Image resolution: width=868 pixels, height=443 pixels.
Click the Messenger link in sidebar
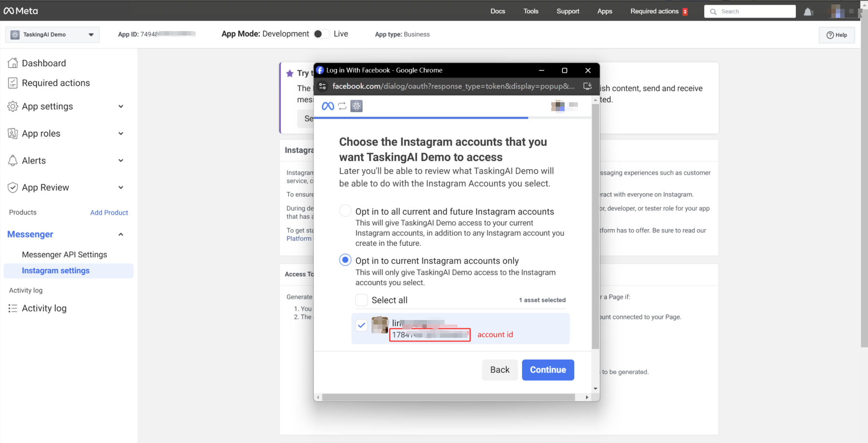pos(30,234)
